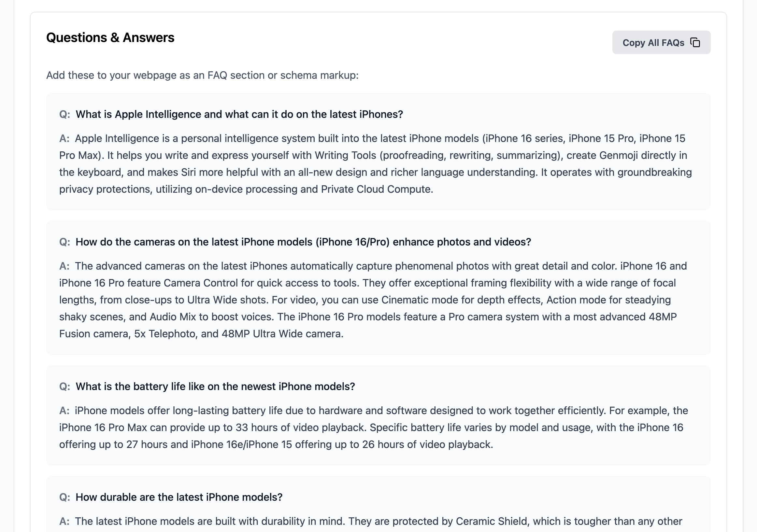Viewport: 757px width, 532px height.
Task: Click the Copy All FAQs button
Action: 661,43
